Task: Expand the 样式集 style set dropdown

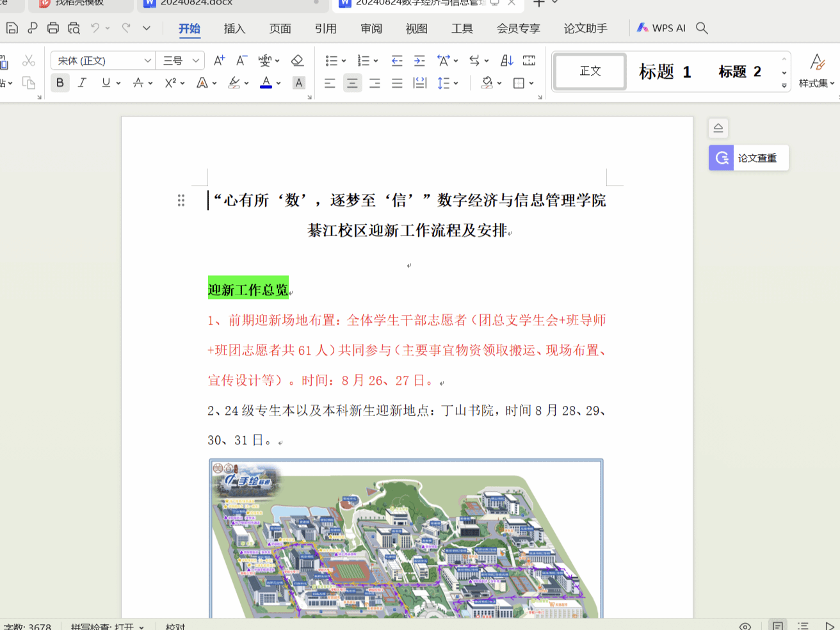Action: (x=817, y=83)
